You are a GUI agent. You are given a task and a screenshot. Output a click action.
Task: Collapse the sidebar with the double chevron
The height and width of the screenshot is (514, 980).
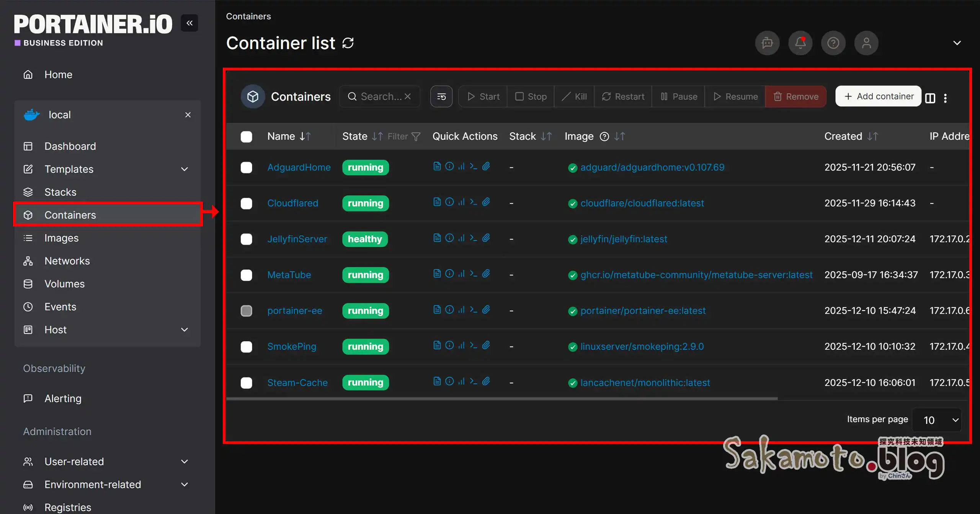coord(189,23)
